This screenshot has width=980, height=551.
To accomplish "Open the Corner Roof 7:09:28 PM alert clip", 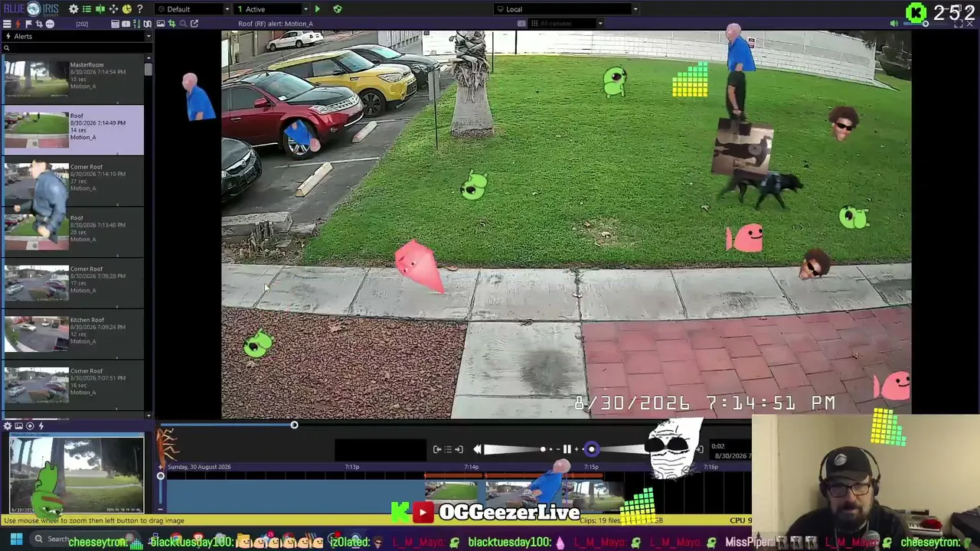I will point(73,284).
